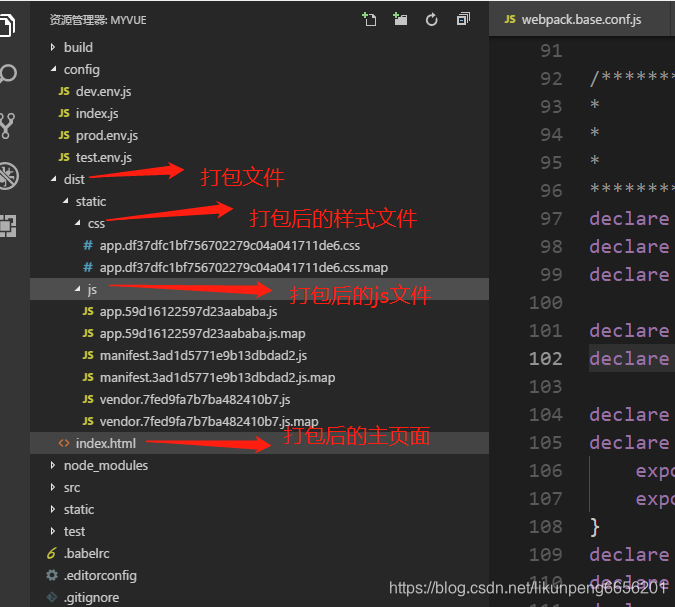Open the .editorconfig file

click(x=259, y=575)
